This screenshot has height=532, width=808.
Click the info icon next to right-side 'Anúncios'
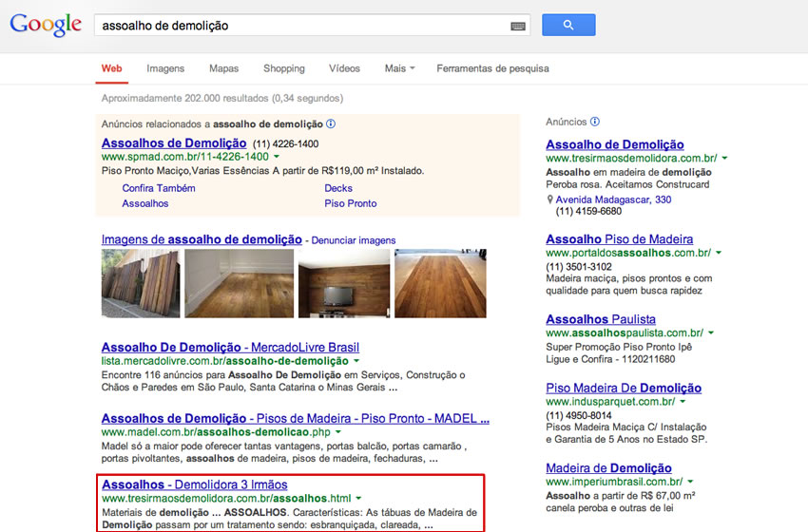pos(595,122)
